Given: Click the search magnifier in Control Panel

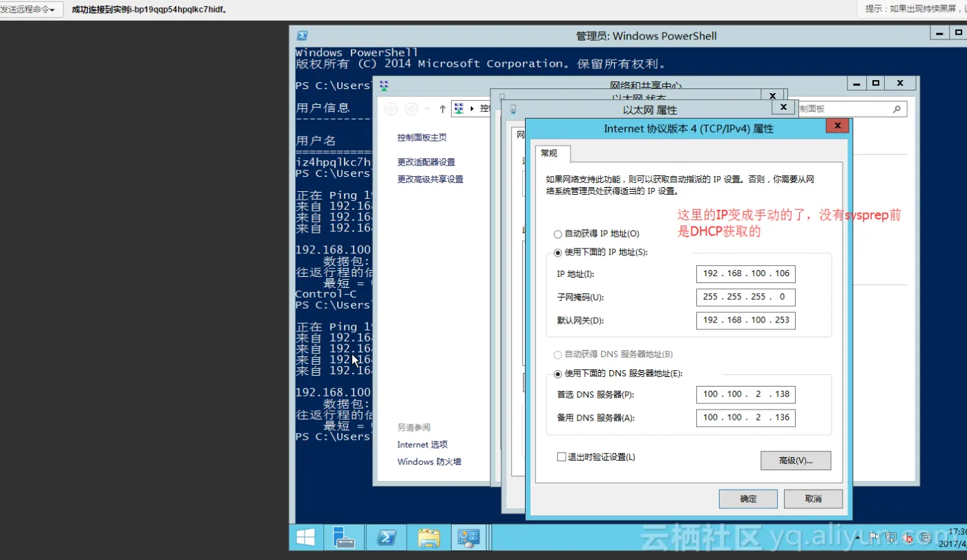Looking at the screenshot, I should point(897,109).
